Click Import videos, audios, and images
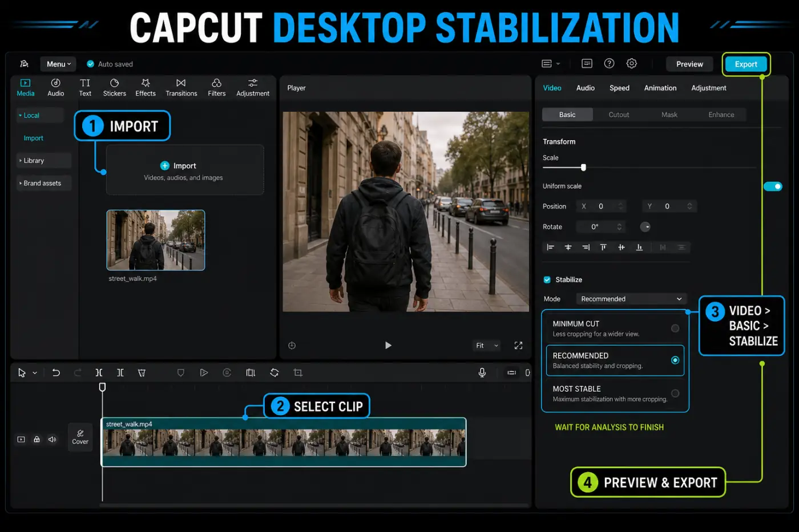The height and width of the screenshot is (532, 799). click(184, 170)
